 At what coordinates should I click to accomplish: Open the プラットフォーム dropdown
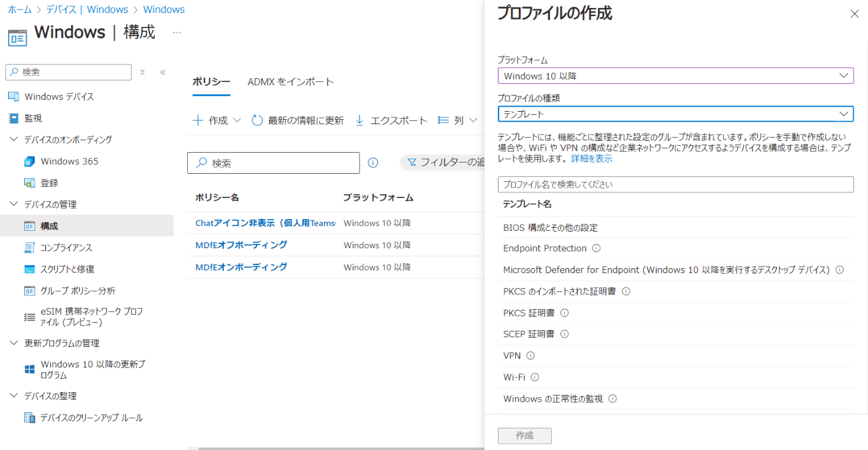click(675, 76)
